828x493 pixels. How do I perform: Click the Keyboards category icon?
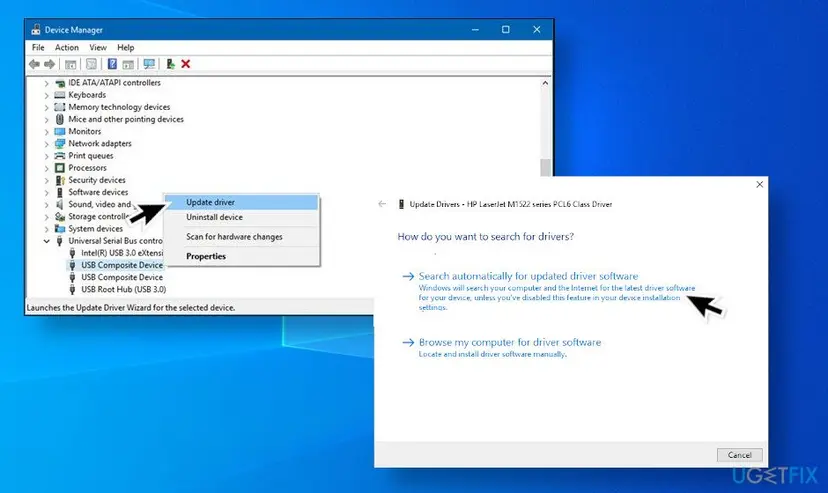60,95
